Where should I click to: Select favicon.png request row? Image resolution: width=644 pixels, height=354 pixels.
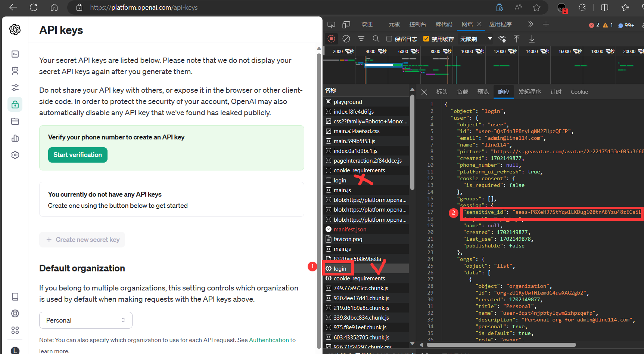[366, 239]
